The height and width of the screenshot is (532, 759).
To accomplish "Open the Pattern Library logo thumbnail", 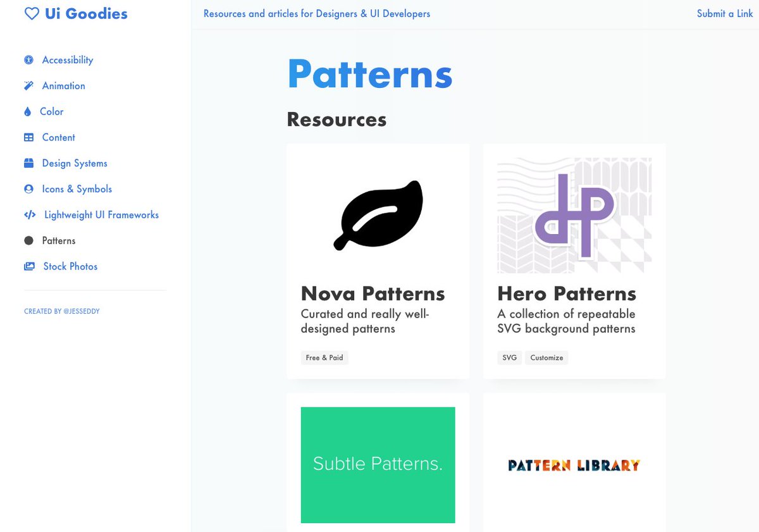I will 574,465.
